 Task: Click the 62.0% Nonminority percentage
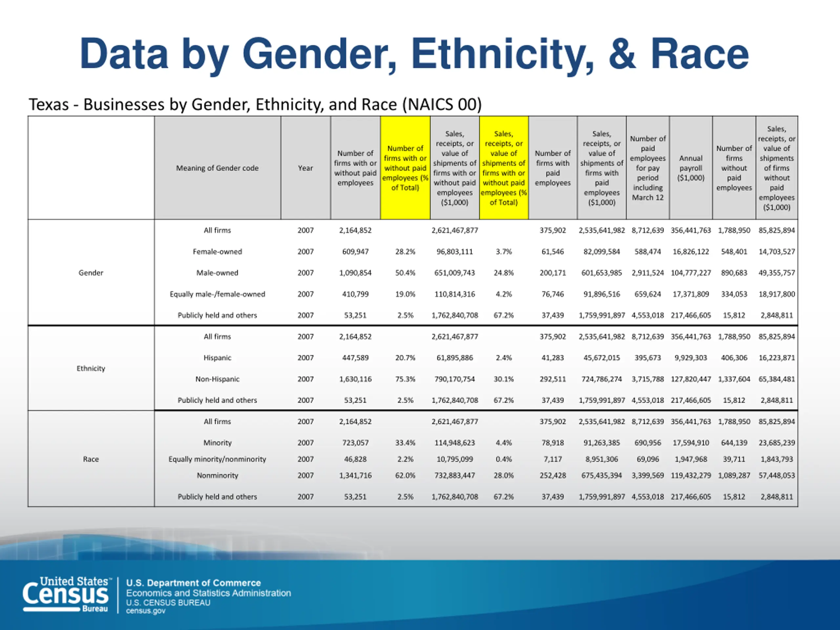tap(405, 475)
